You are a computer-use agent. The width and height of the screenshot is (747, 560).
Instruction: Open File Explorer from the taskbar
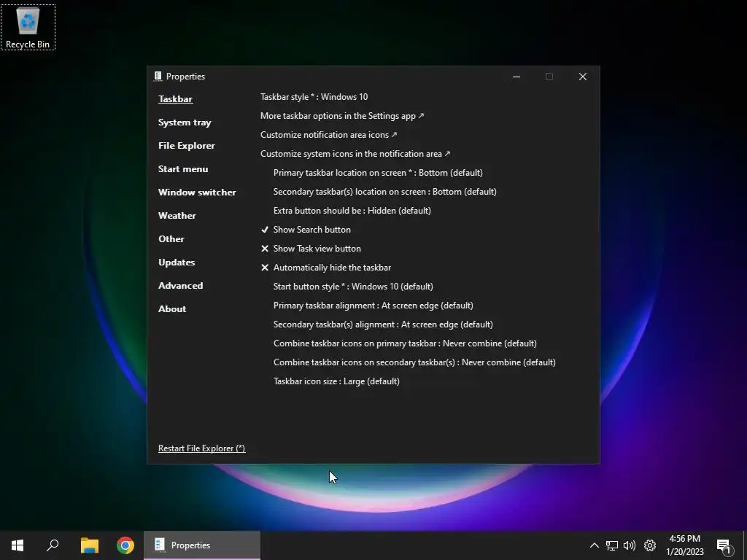90,545
